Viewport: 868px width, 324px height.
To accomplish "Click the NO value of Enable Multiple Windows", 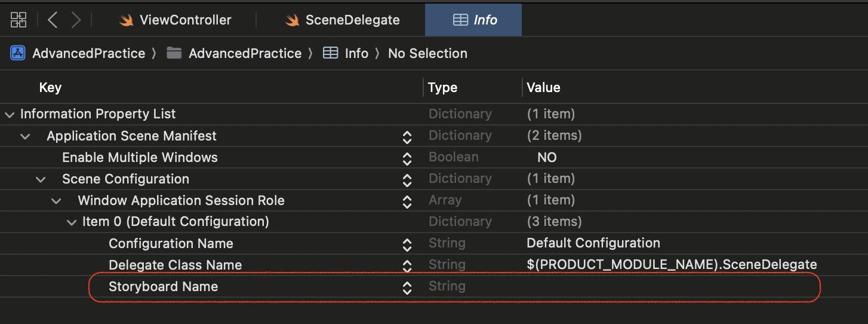I will point(547,158).
